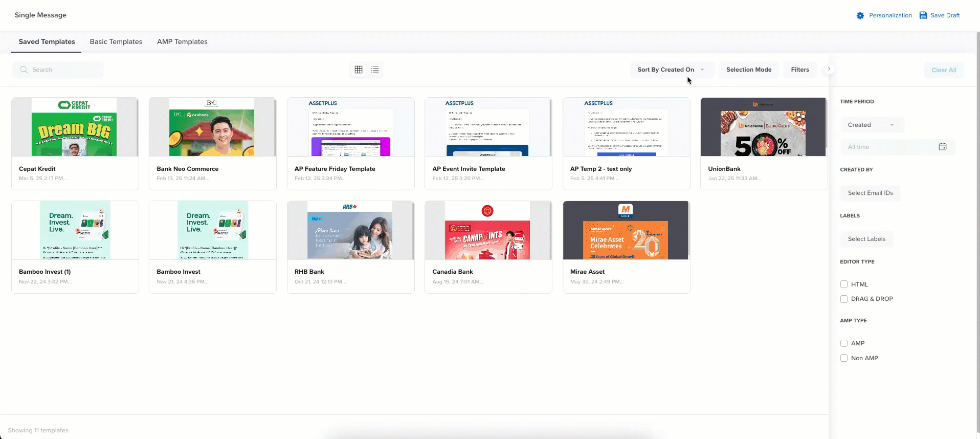Focus the template Search field
The width and height of the screenshot is (980, 439).
(x=58, y=70)
